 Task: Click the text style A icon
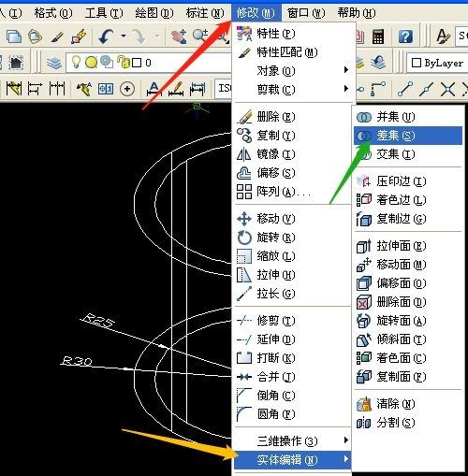443,36
